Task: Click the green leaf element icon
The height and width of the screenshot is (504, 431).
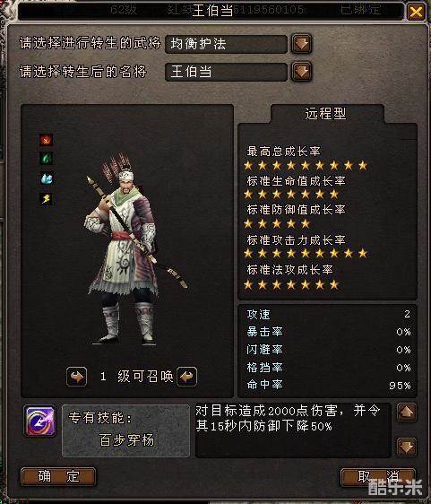Action: click(47, 158)
